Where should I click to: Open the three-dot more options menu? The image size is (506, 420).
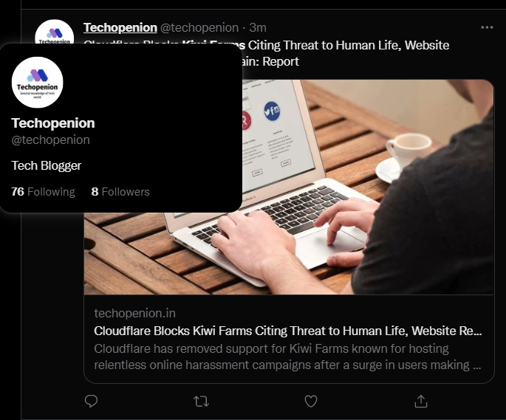[x=487, y=27]
